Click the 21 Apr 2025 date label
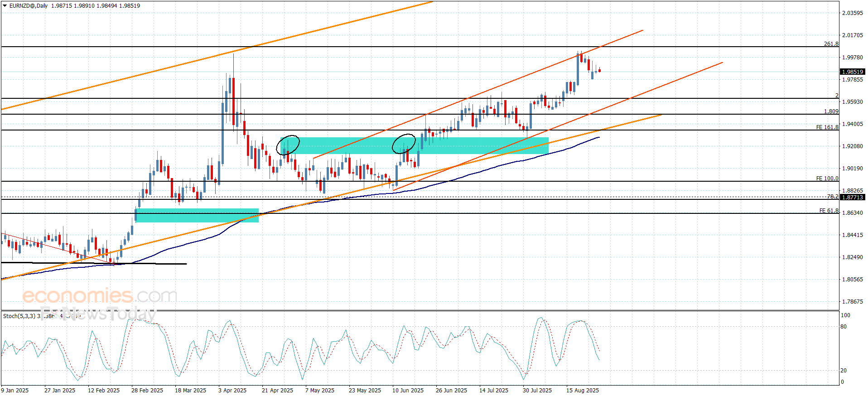This screenshot has width=868, height=396. [x=277, y=390]
